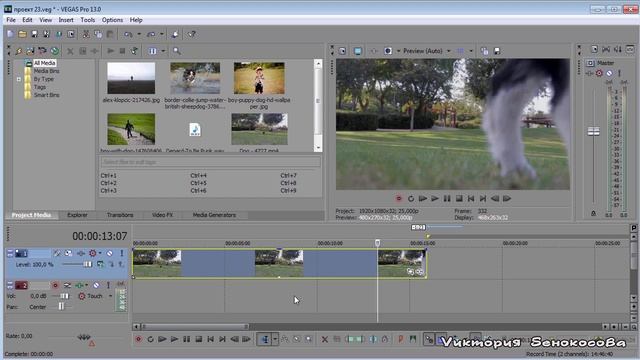Toggle Loop Playback below the timeline
The image size is (640, 360).
pos(150,339)
